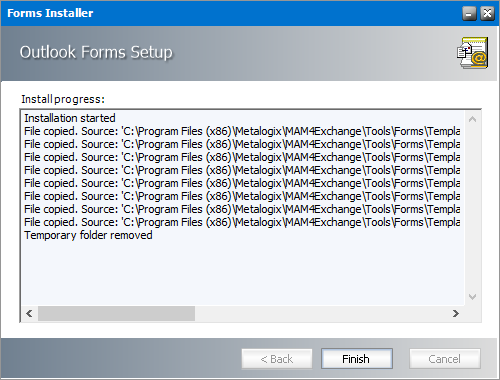Click the horizontal scroll left arrow
The height and width of the screenshot is (380, 500).
(x=29, y=313)
